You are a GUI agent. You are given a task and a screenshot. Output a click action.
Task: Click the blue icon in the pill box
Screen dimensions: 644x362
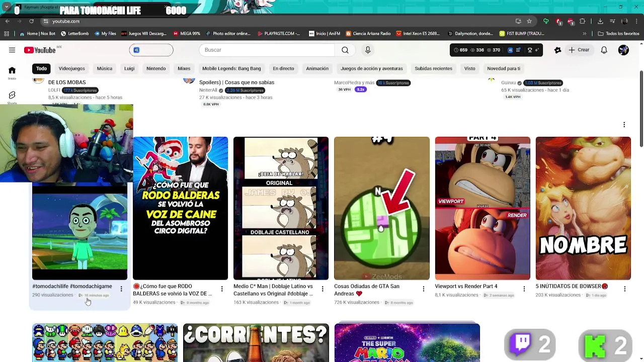pos(136,50)
